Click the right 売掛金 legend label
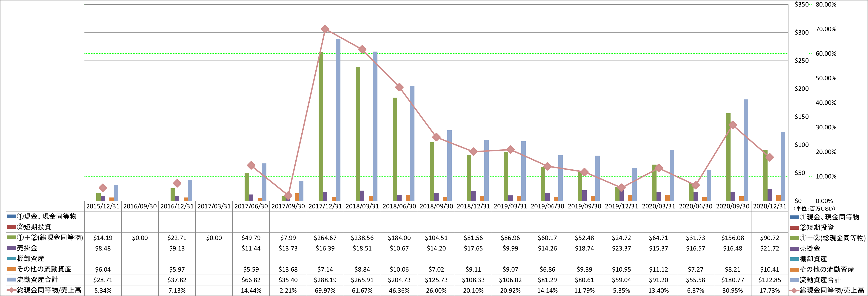Viewport: 868px width, 296px height. click(810, 249)
